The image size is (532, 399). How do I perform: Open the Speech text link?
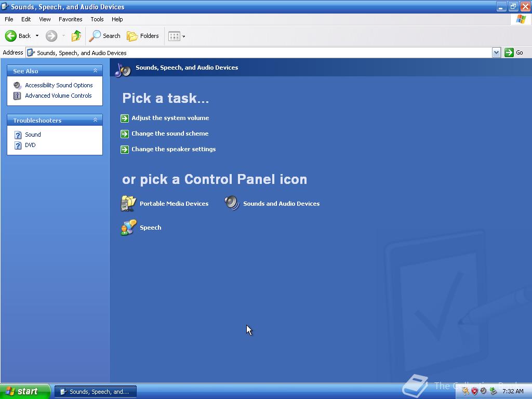tap(151, 228)
